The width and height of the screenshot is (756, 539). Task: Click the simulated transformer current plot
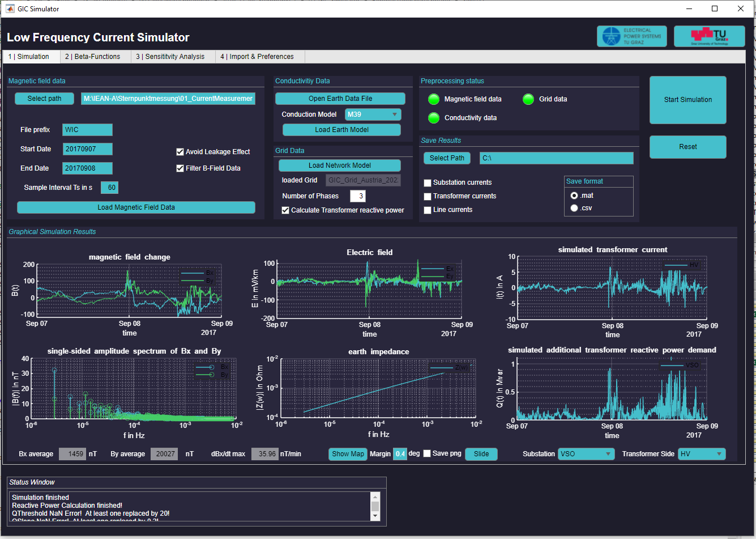tap(612, 288)
